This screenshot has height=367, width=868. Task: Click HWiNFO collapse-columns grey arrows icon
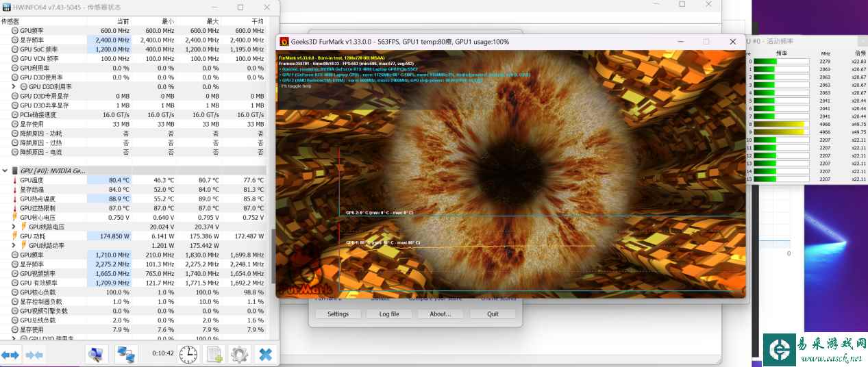coord(34,355)
